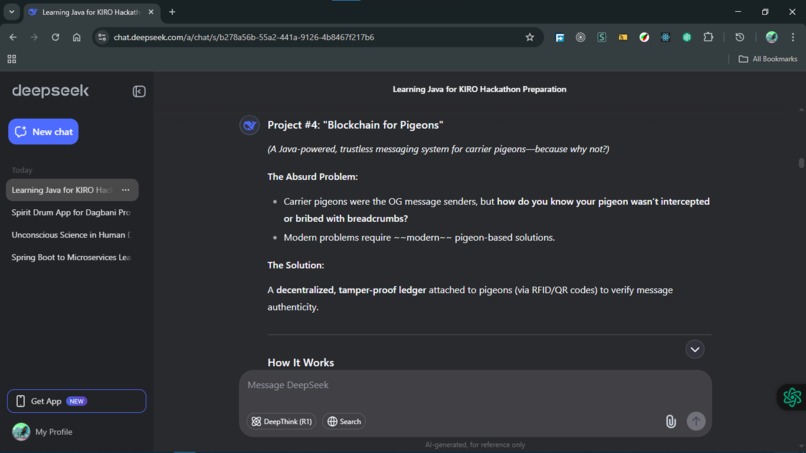
Task: Open Chrome three-dot menu
Action: point(793,37)
